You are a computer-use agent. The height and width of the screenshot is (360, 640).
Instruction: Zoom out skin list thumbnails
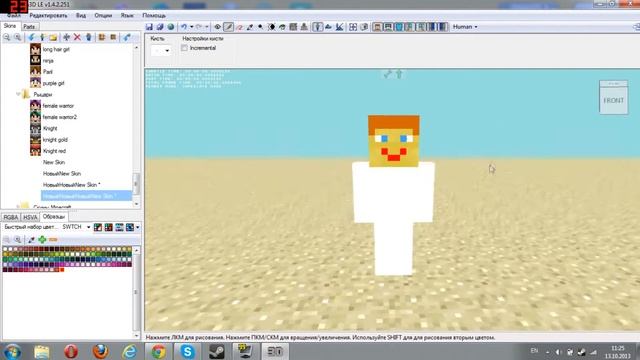(7, 37)
